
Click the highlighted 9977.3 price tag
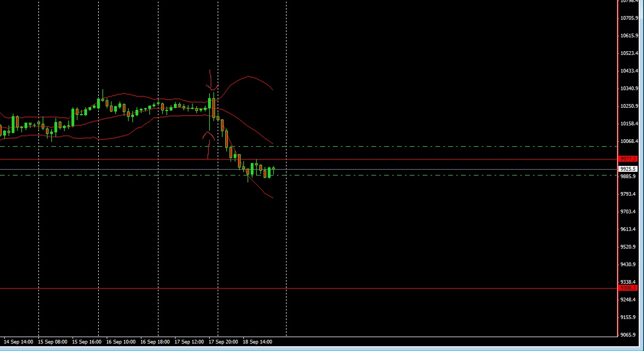pos(627,159)
